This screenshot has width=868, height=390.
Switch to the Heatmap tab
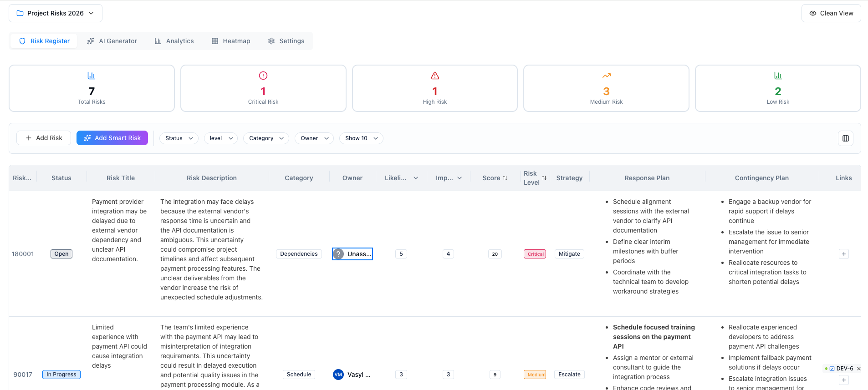(231, 41)
